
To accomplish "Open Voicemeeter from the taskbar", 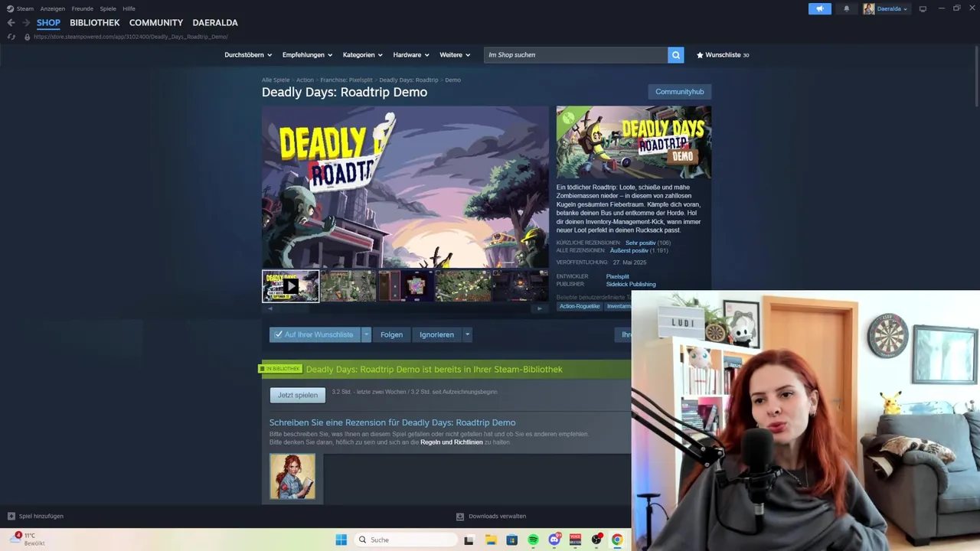I will (575, 540).
